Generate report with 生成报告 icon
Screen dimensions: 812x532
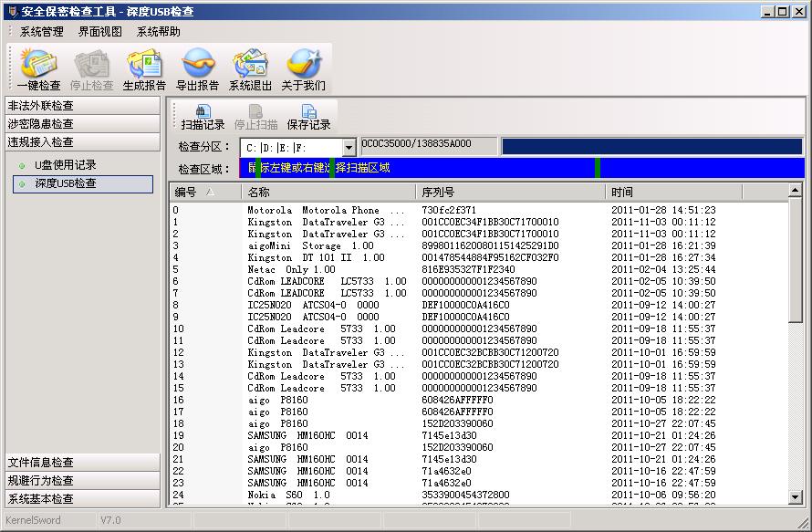coord(144,70)
